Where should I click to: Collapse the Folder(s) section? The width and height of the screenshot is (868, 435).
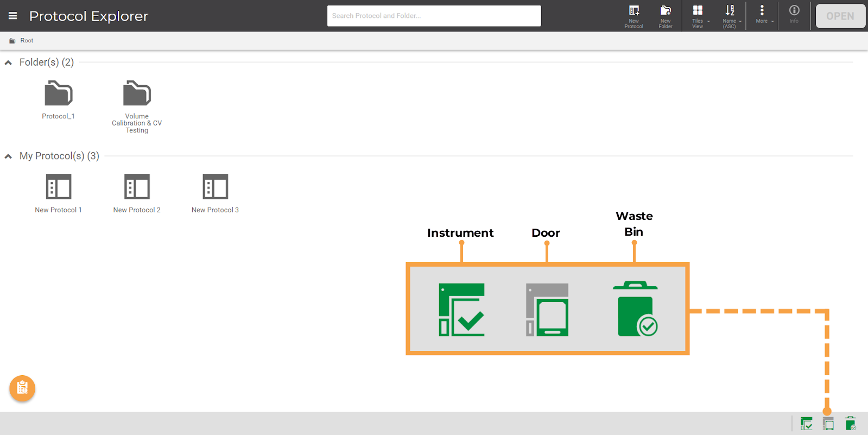click(8, 62)
